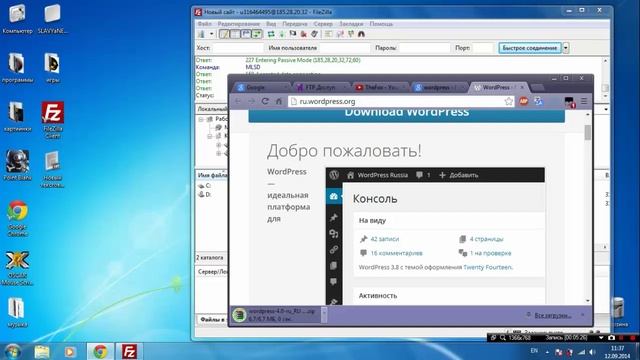
Task: Reconnect to last server in FileZilla toolbar
Action: click(x=314, y=34)
